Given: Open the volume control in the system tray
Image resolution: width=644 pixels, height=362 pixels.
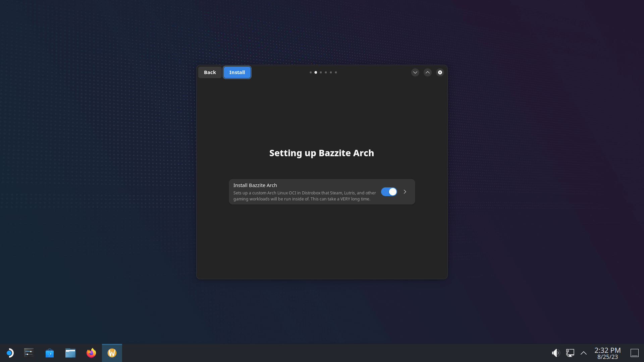Looking at the screenshot, I should pyautogui.click(x=555, y=353).
